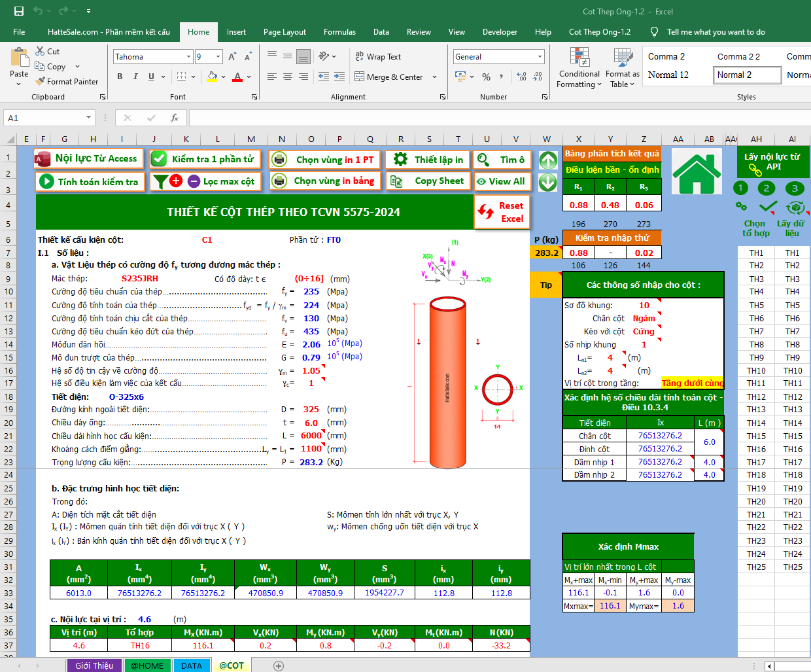Open the Name Box dropdown arrow
Screen dimensions: 811x672
coord(89,118)
